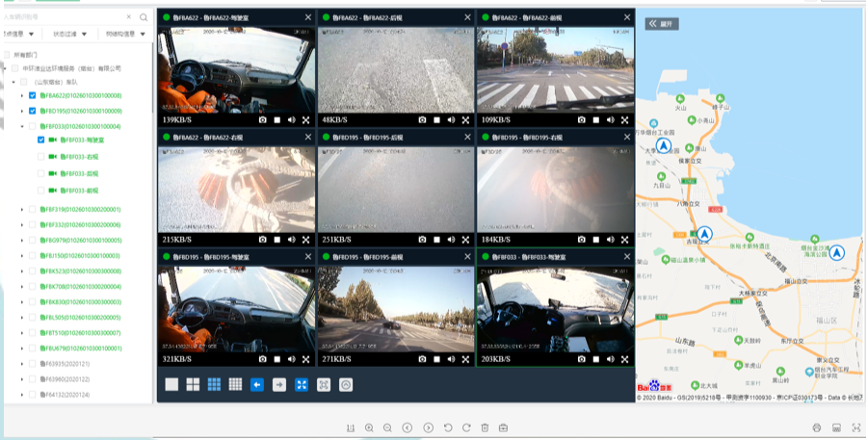The width and height of the screenshot is (868, 440).
Task: Open the 状态过滤 dropdown filter
Action: pos(72,34)
